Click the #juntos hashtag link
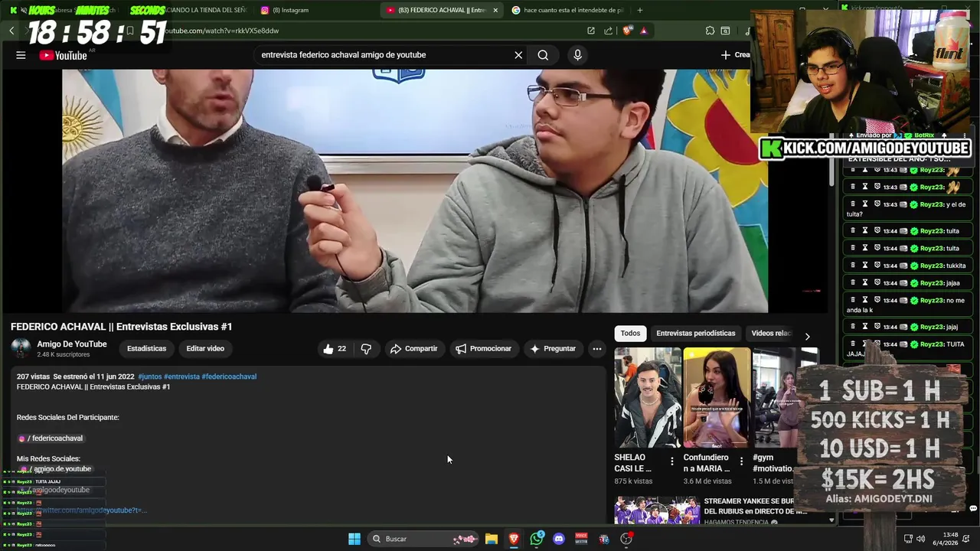The width and height of the screenshot is (980, 551). pyautogui.click(x=149, y=377)
